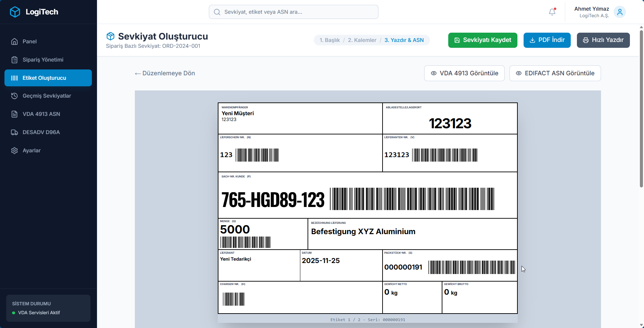Click the search magnifier icon

217,12
